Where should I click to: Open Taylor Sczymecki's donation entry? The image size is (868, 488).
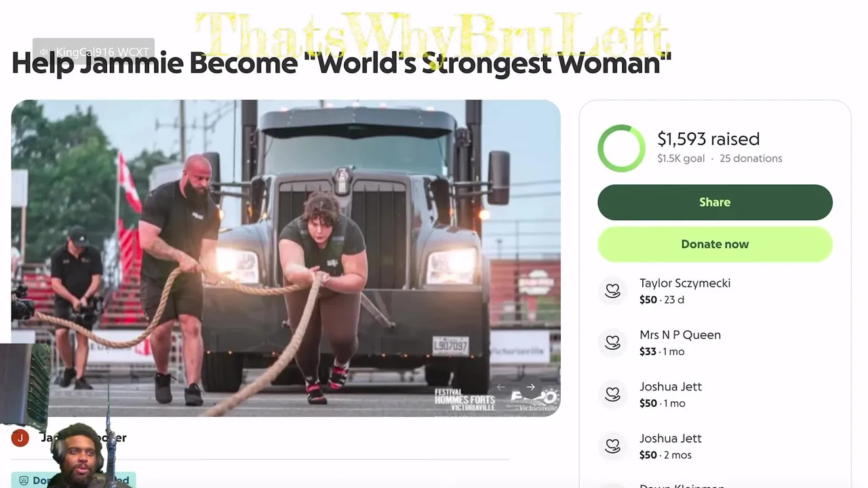pos(715,291)
